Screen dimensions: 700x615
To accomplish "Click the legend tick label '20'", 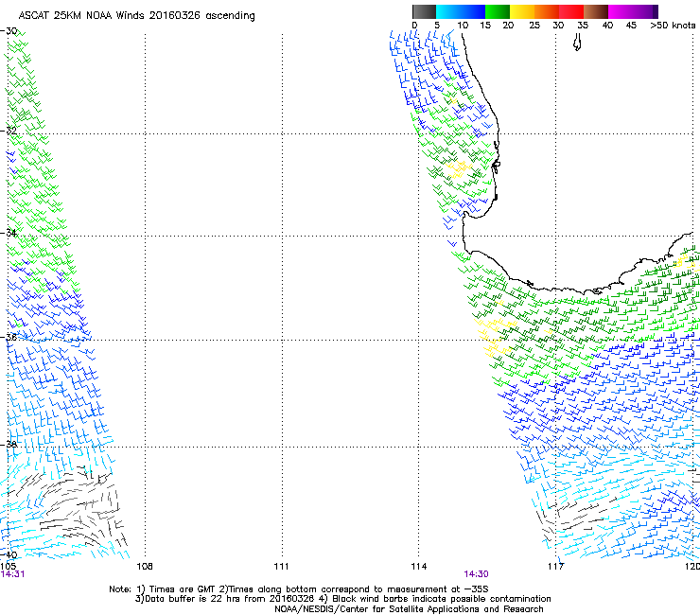I will [509, 26].
